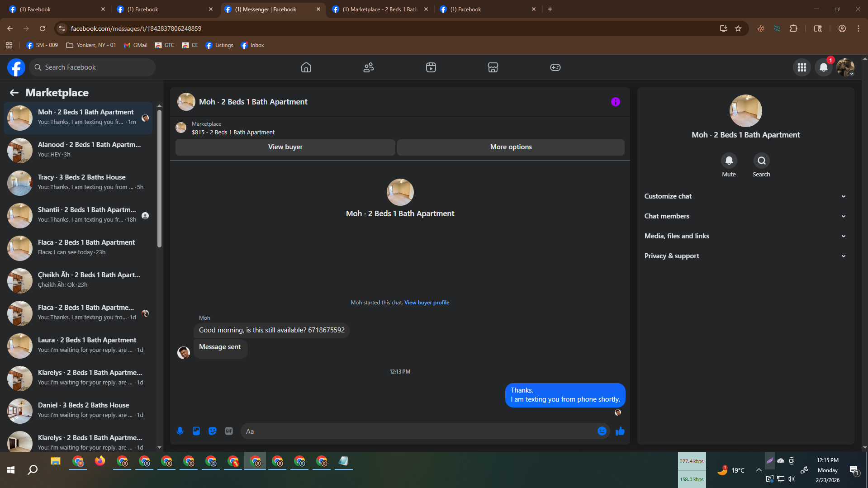
Task: Open Alanood 2 Beds 1 Bath conversation
Action: click(x=78, y=150)
